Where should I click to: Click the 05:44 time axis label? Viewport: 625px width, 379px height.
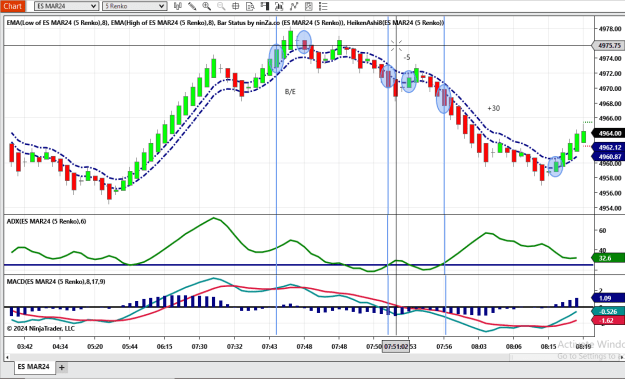pyautogui.click(x=130, y=347)
